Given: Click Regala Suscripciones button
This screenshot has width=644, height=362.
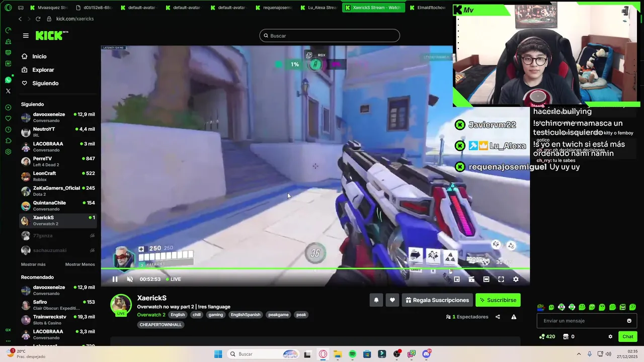Looking at the screenshot, I should pos(437,300).
